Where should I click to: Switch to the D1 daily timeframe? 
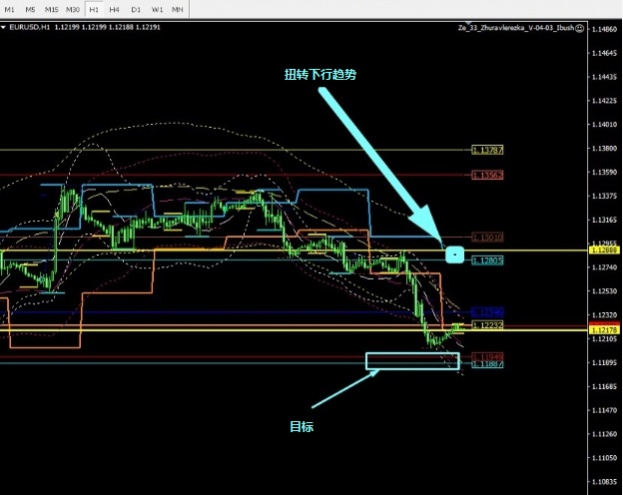click(x=135, y=8)
